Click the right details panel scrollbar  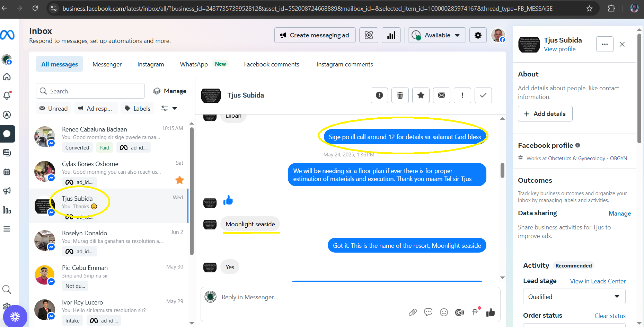pyautogui.click(x=639, y=88)
